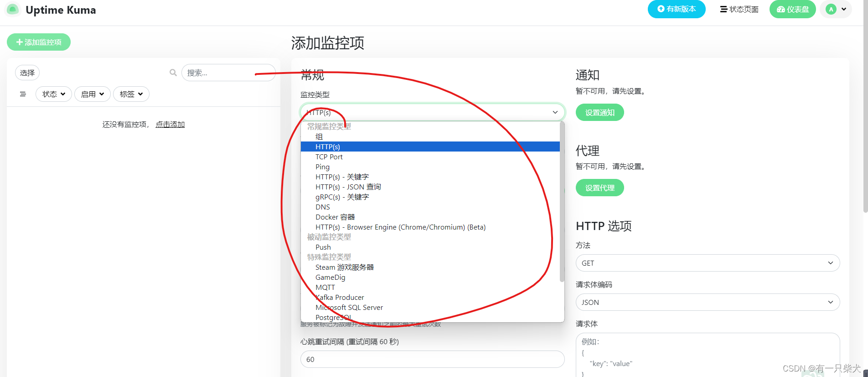
Task: Select Push monitor type
Action: [430, 247]
